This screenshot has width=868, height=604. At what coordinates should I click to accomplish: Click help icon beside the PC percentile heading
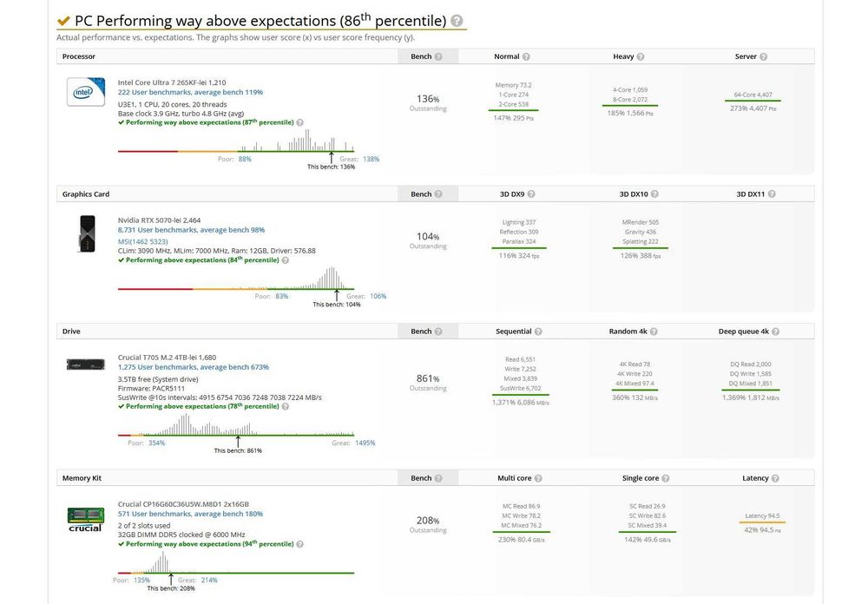coord(457,21)
